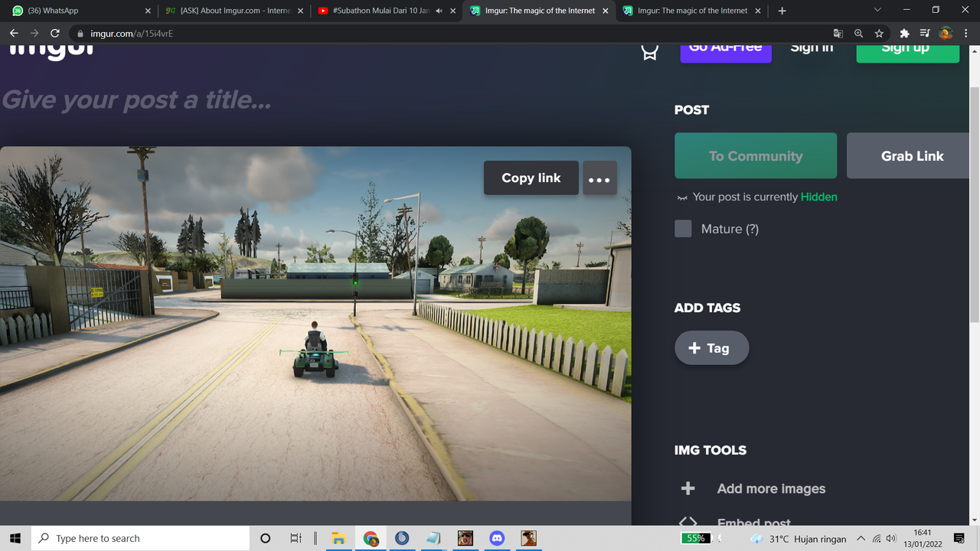Viewport: 980px width, 551px height.
Task: Show hidden system tray icons
Action: click(861, 538)
